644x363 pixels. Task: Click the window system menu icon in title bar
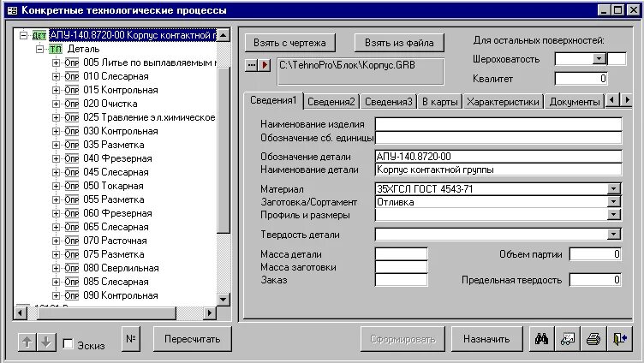pyautogui.click(x=12, y=10)
